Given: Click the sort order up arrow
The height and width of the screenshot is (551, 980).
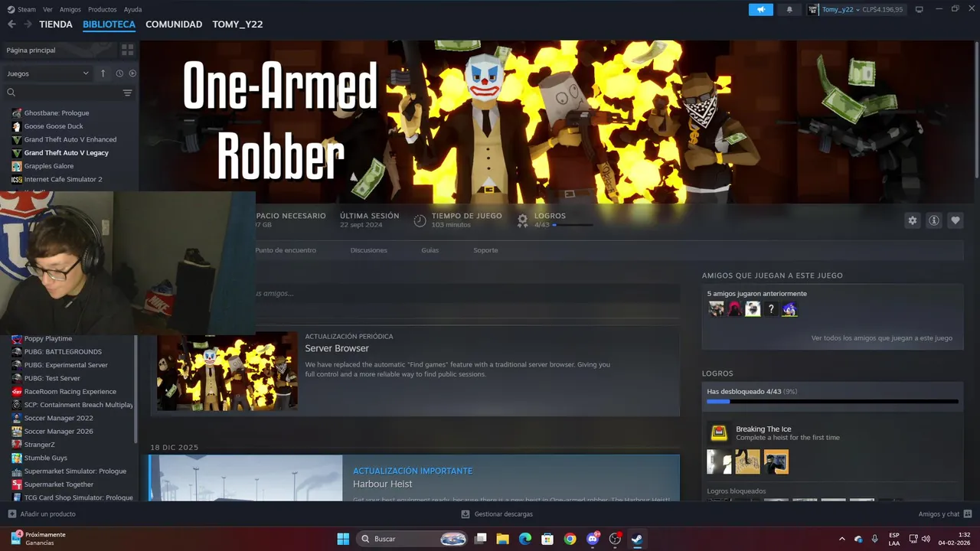Looking at the screenshot, I should click(103, 73).
